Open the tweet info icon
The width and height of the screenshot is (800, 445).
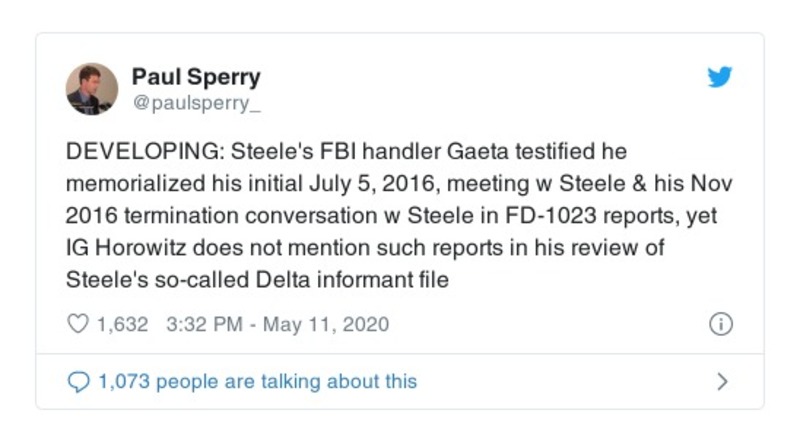point(720,324)
